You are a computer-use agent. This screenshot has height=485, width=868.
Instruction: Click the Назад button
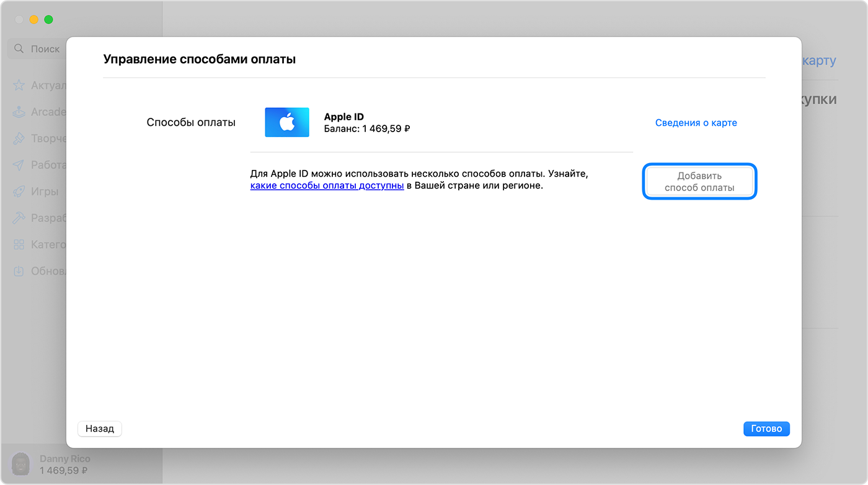click(100, 429)
